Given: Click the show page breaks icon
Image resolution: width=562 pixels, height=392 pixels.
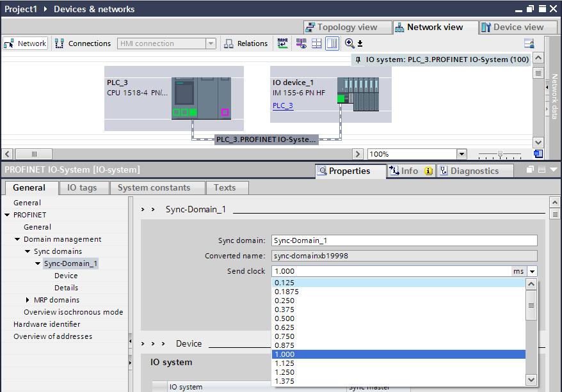Looking at the screenshot, I should (316, 43).
